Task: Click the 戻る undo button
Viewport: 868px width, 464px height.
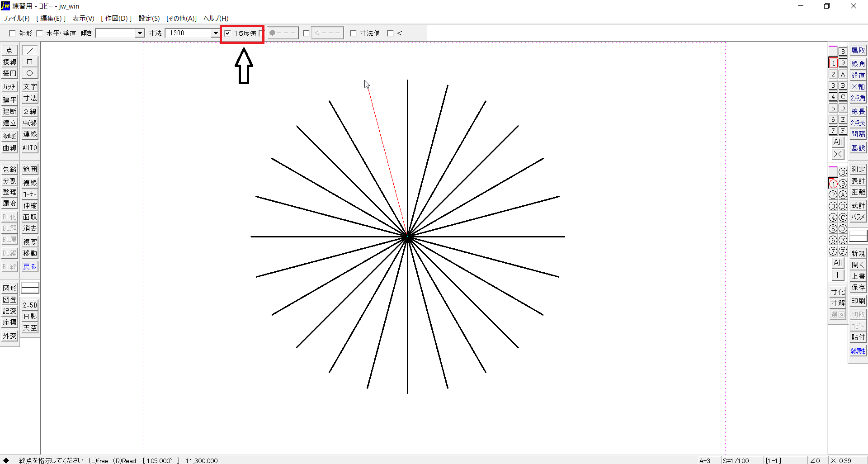Action: (30, 267)
